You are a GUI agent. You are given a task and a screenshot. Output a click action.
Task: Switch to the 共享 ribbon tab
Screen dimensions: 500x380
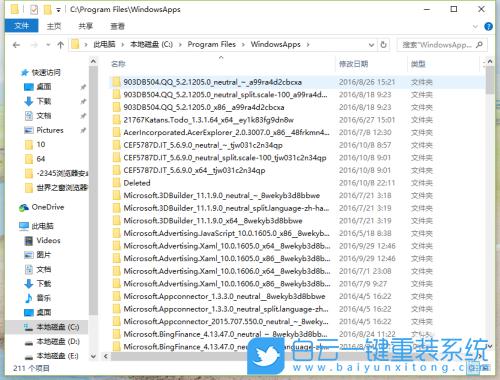[x=86, y=26]
